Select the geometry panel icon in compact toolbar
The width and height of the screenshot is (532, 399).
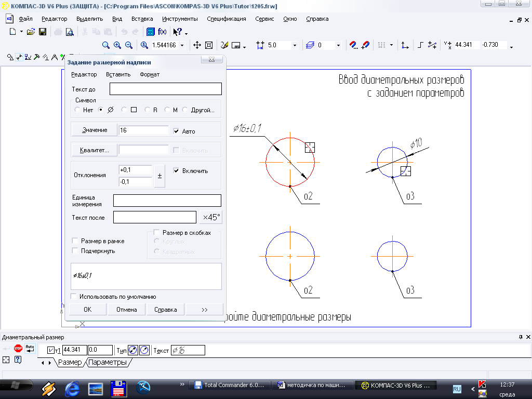(10, 57)
